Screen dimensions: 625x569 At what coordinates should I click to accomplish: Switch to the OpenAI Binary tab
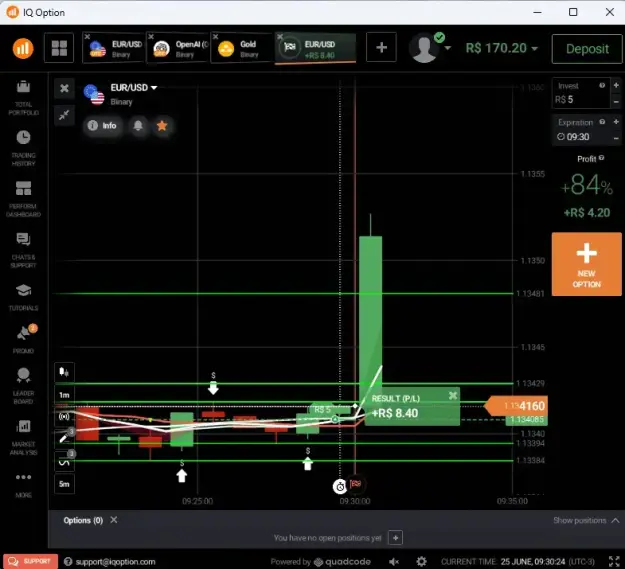179,48
